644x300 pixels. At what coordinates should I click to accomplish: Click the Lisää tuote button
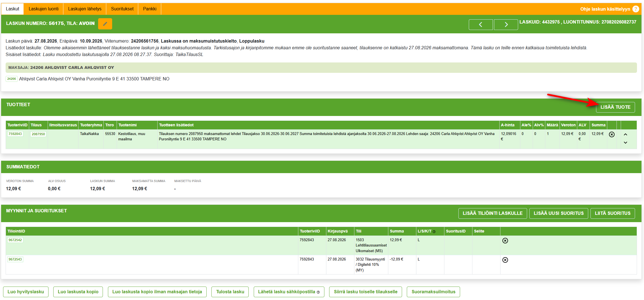click(x=615, y=107)
